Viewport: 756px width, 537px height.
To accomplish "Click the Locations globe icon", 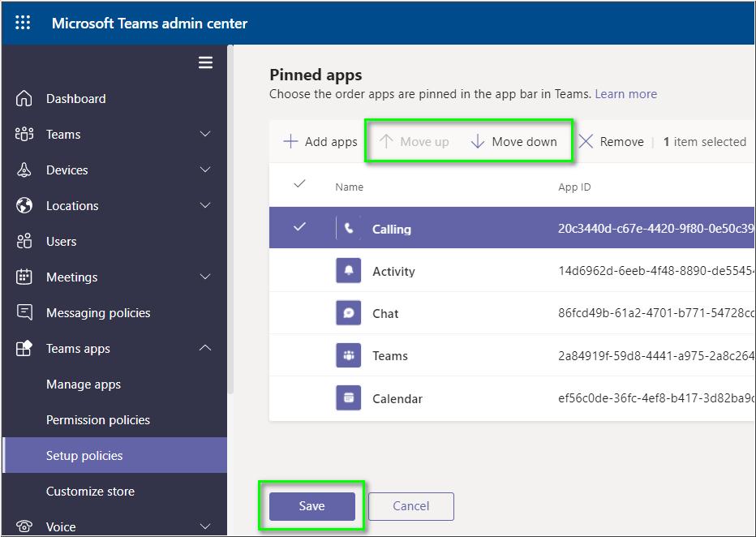I will point(24,205).
